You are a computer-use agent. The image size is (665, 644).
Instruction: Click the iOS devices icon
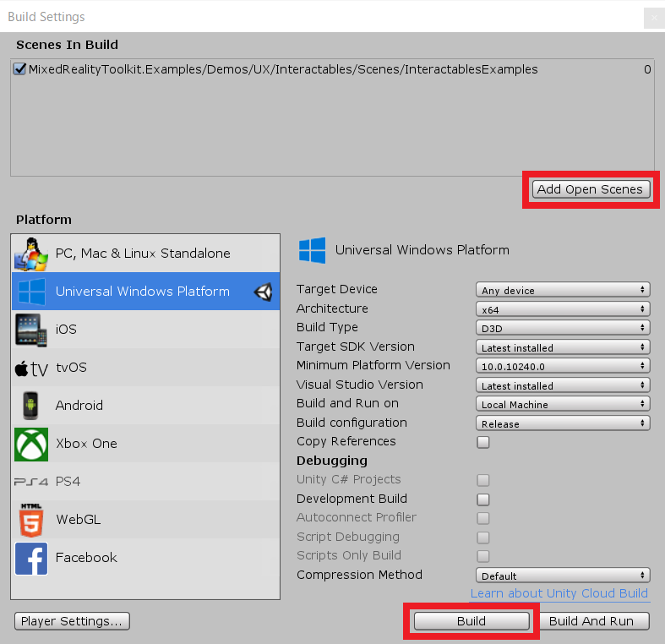[31, 330]
